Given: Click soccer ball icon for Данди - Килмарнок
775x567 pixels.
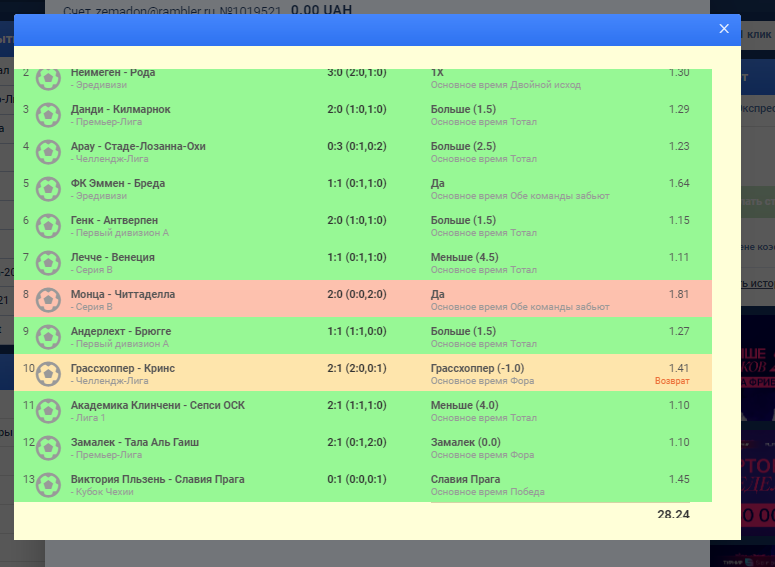Looking at the screenshot, I should click(48, 115).
